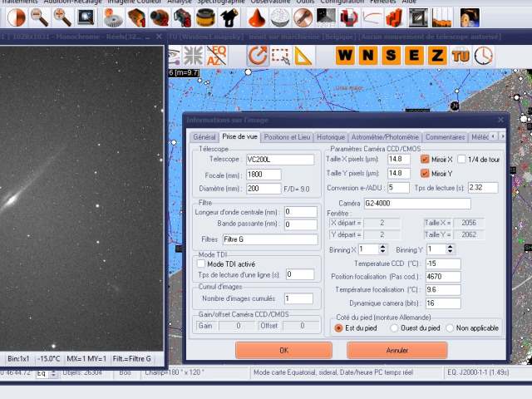The height and width of the screenshot is (399, 532).
Task: Toggle the Miroir X checkbox
Action: click(426, 159)
